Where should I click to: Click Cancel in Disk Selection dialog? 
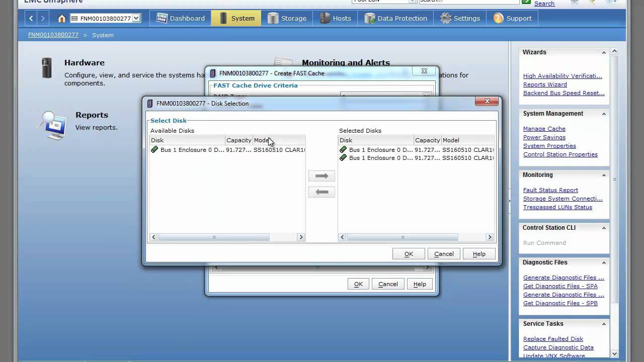tap(444, 254)
